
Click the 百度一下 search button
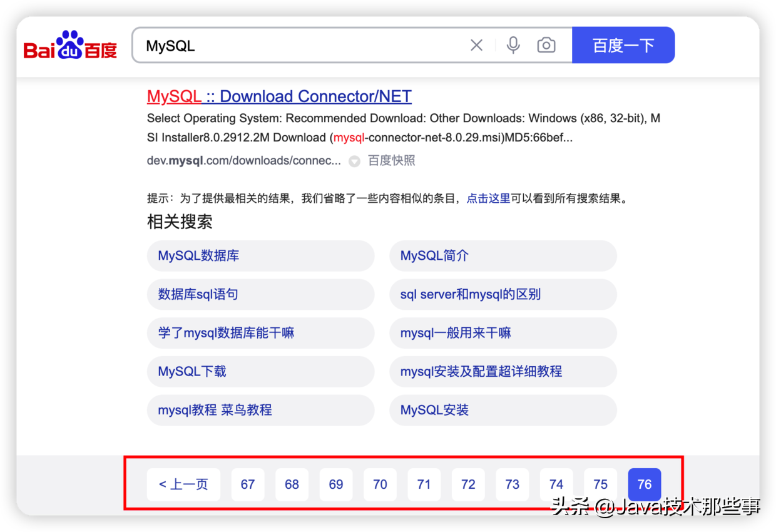point(623,44)
